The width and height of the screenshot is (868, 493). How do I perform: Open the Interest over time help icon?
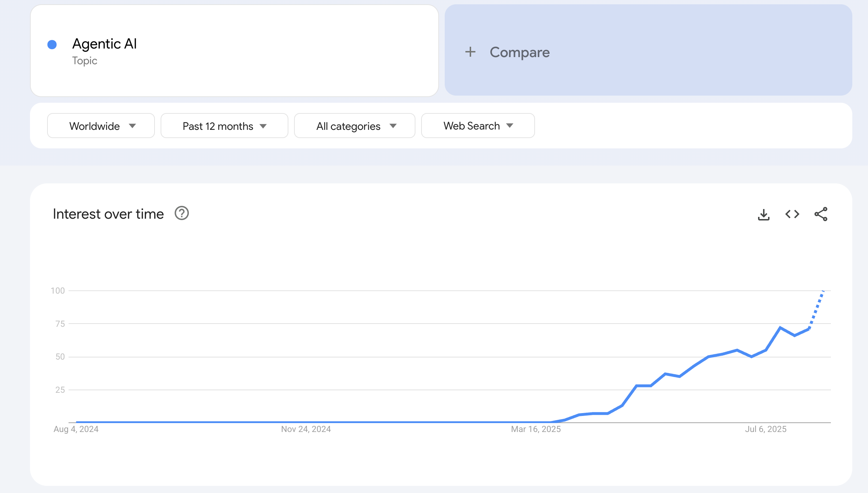(x=181, y=213)
